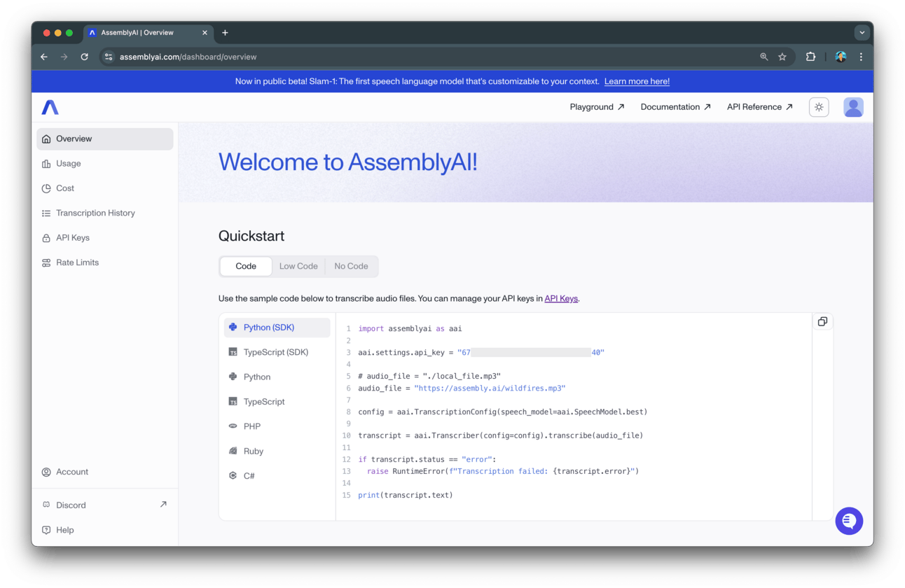Open the Playground link
This screenshot has height=588, width=905.
(597, 107)
